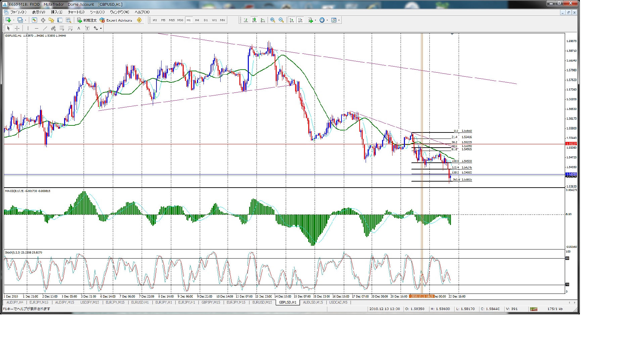This screenshot has height=349, width=644.
Task: Draw a vertical line tool
Action: tap(28, 28)
